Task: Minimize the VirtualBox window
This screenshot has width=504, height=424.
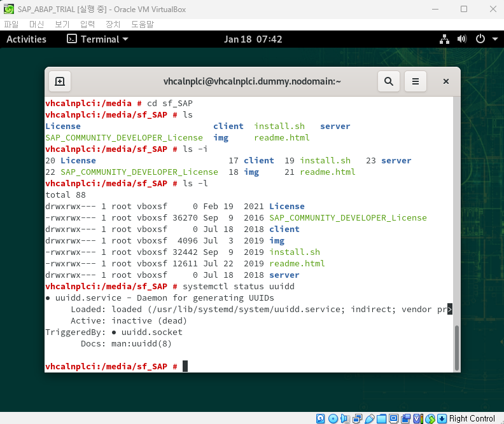Action: pyautogui.click(x=435, y=9)
